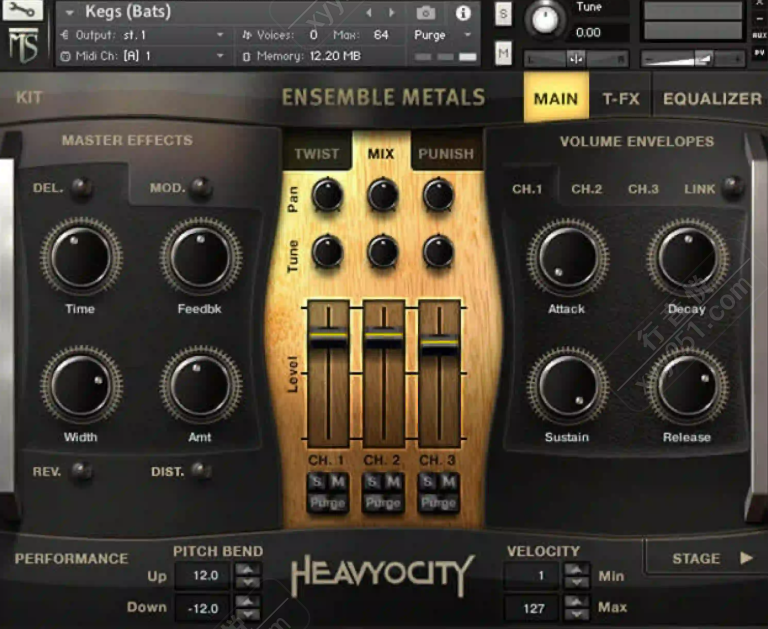Select the TWIST tab
The height and width of the screenshot is (629, 768).
coord(317,153)
